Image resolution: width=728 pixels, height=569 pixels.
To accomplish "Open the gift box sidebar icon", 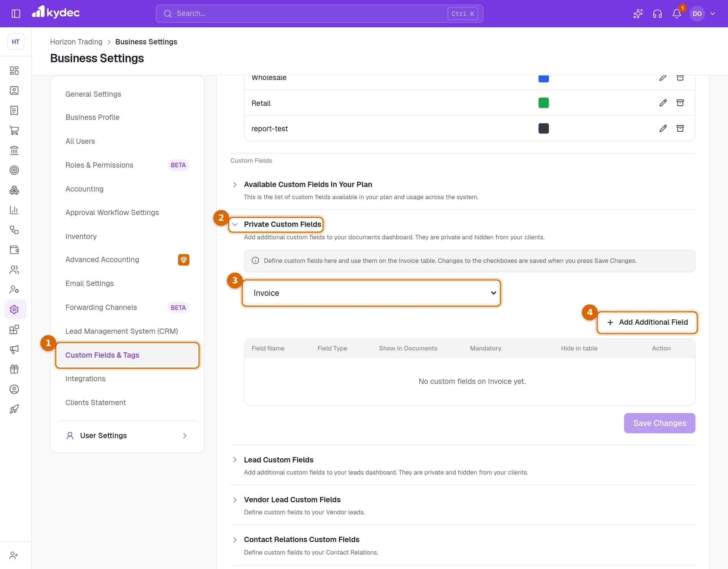I will [14, 369].
